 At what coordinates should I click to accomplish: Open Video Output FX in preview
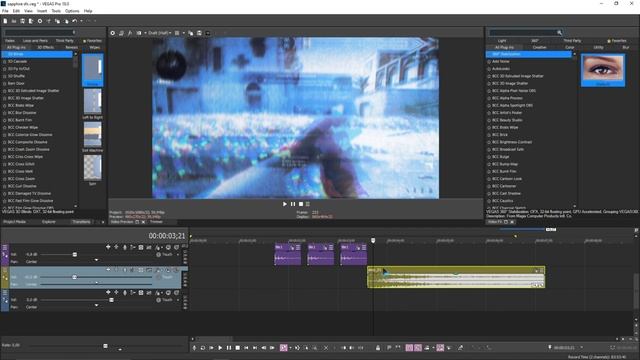pyautogui.click(x=130, y=33)
